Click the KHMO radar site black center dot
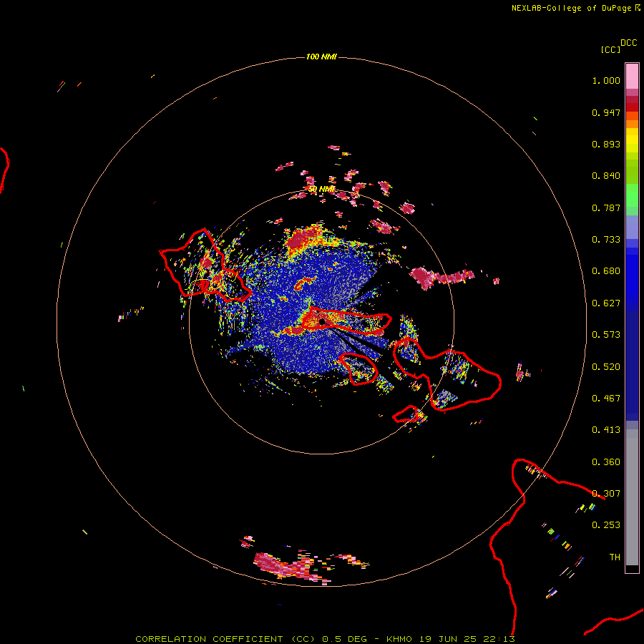 321,321
